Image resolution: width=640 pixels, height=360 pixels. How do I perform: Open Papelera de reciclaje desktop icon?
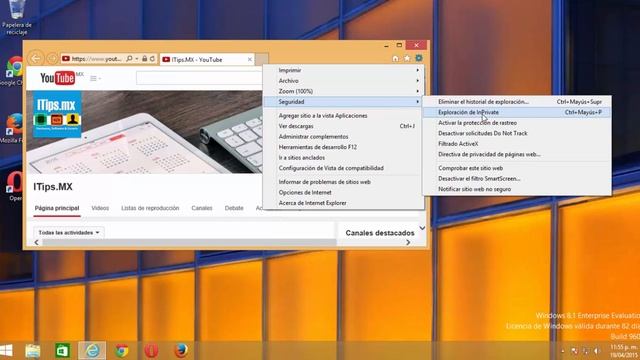17,17
